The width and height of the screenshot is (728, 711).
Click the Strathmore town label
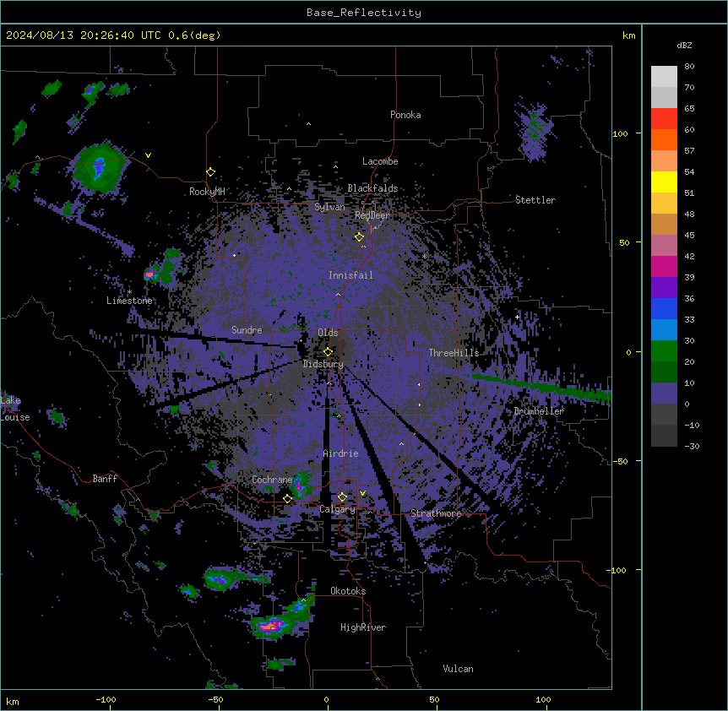436,513
